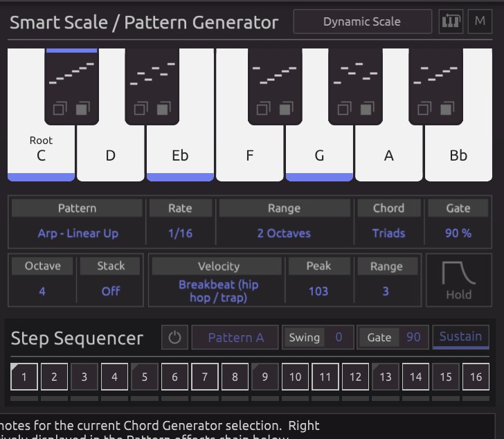Screen dimensions: 504x439
Task: Open the Dynamic Scale dropdown
Action: point(361,21)
